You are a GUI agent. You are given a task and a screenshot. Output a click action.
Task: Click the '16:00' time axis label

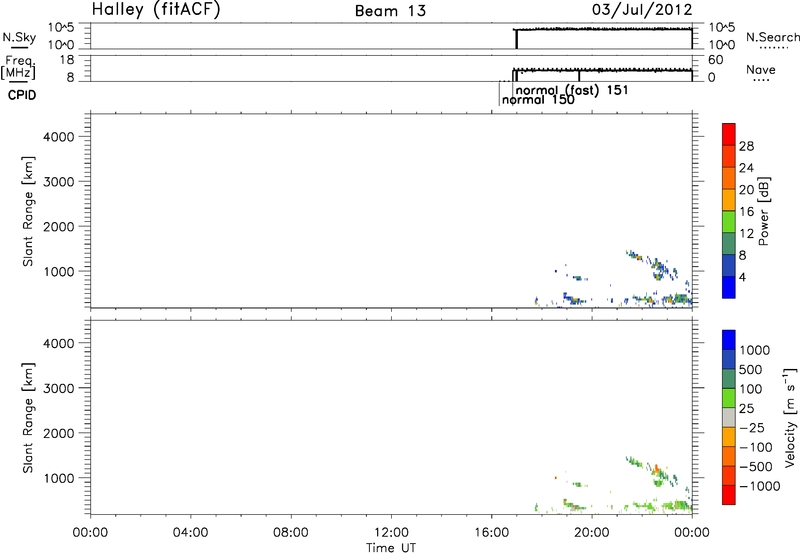tap(491, 533)
